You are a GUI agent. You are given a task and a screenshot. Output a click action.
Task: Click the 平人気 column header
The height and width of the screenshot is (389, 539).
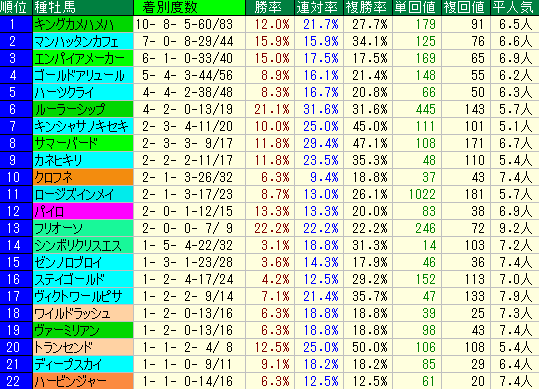[x=515, y=8]
